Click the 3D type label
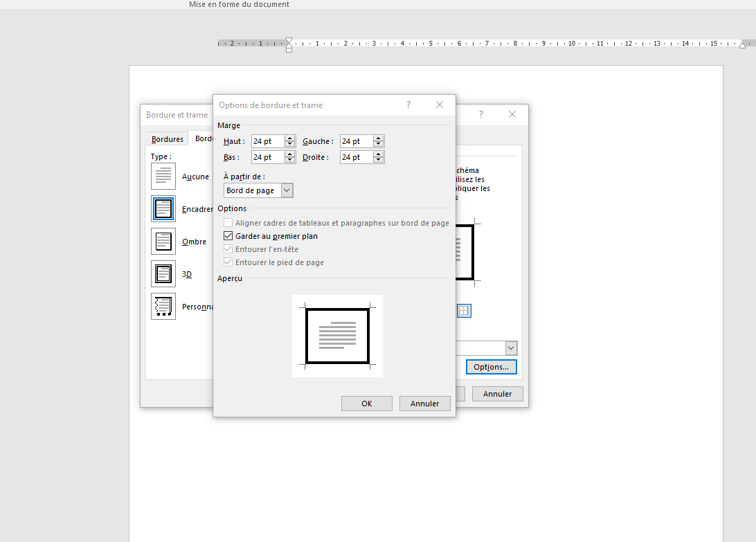Image resolution: width=756 pixels, height=542 pixels. (187, 274)
